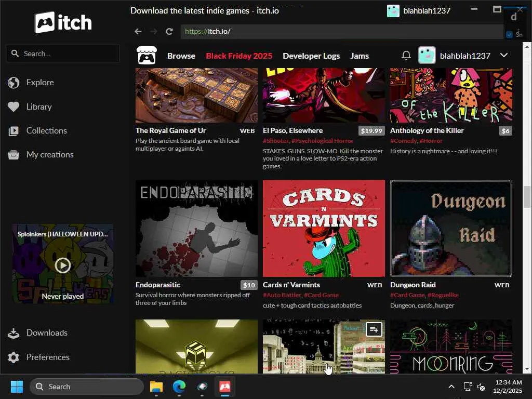This screenshot has width=532, height=399.
Task: Click scrollbar up arrow
Action: [x=527, y=46]
